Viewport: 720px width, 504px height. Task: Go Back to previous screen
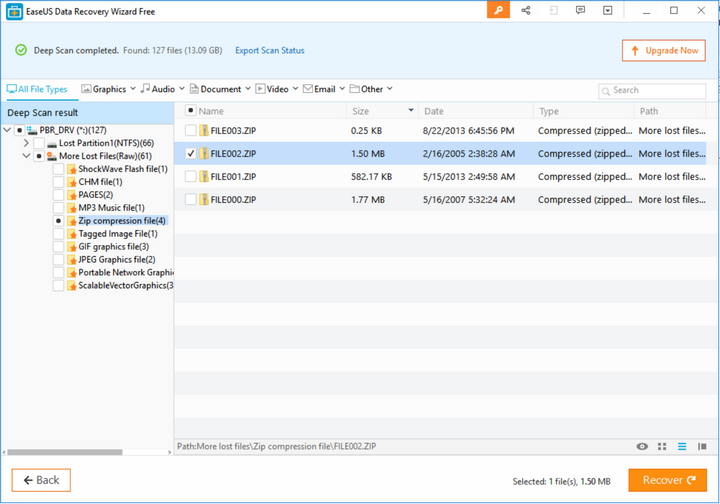click(41, 480)
